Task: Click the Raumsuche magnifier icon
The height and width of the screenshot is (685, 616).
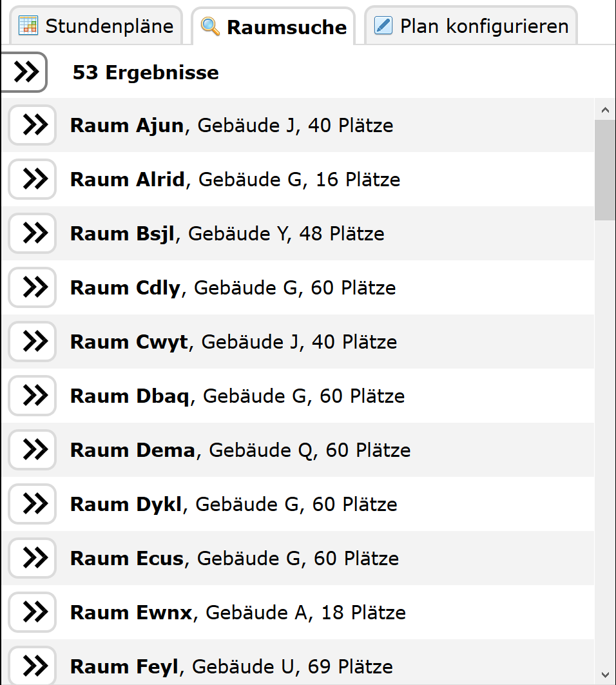Action: coord(210,26)
